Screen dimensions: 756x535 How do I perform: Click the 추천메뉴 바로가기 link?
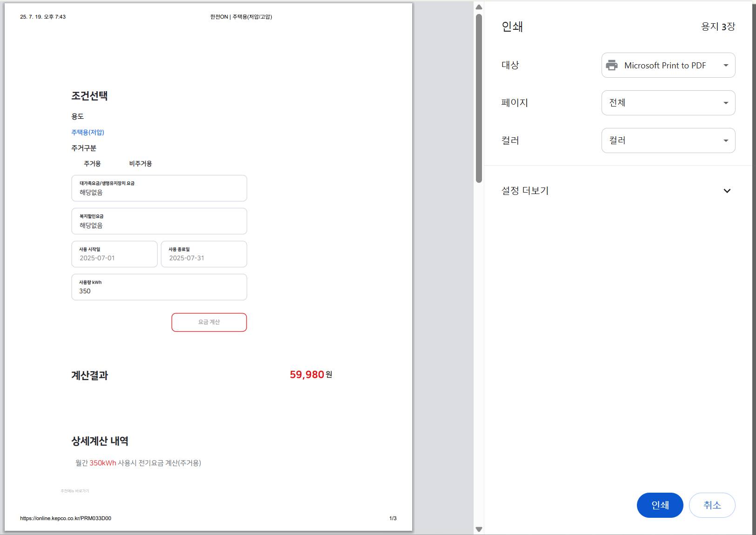tap(75, 490)
